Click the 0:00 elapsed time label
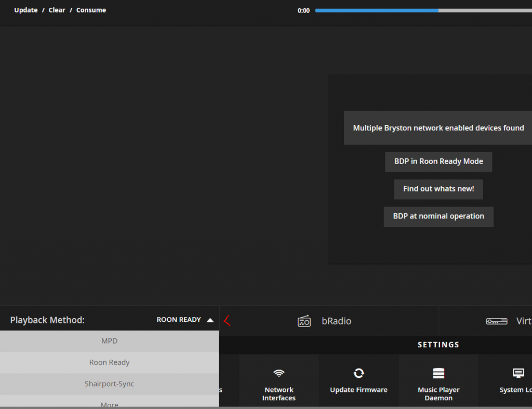Viewport: 532px width, 409px height. [x=303, y=10]
